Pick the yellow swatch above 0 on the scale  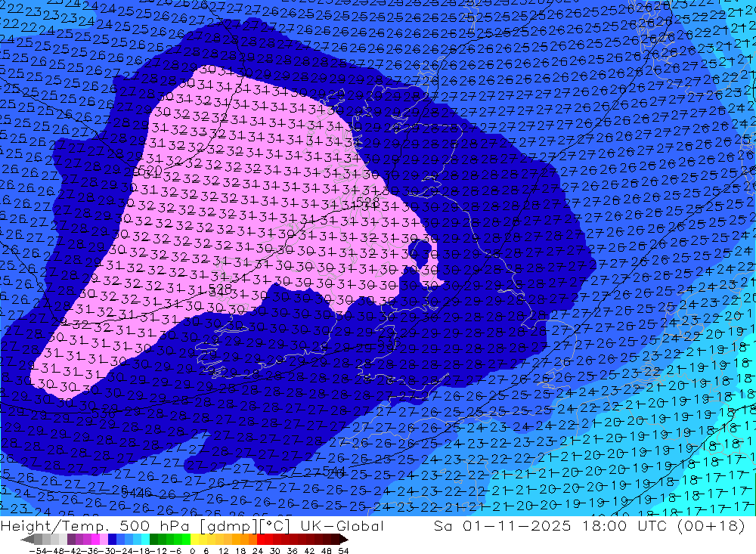[194, 540]
